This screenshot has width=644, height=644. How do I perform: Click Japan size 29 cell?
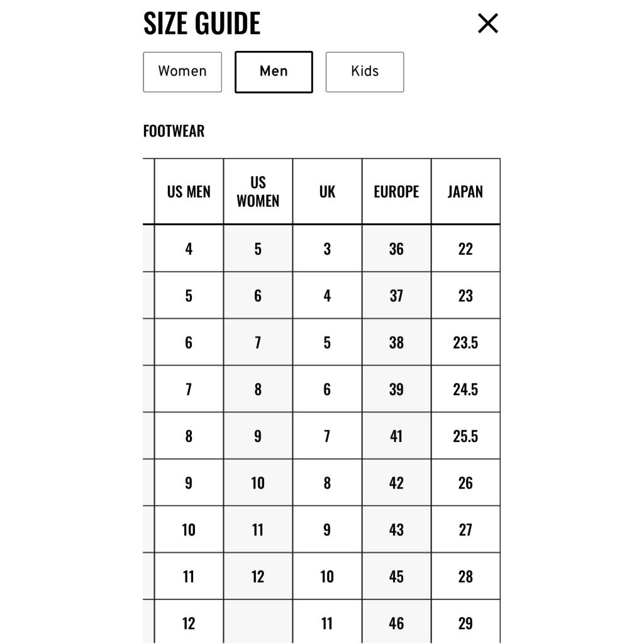(x=465, y=623)
